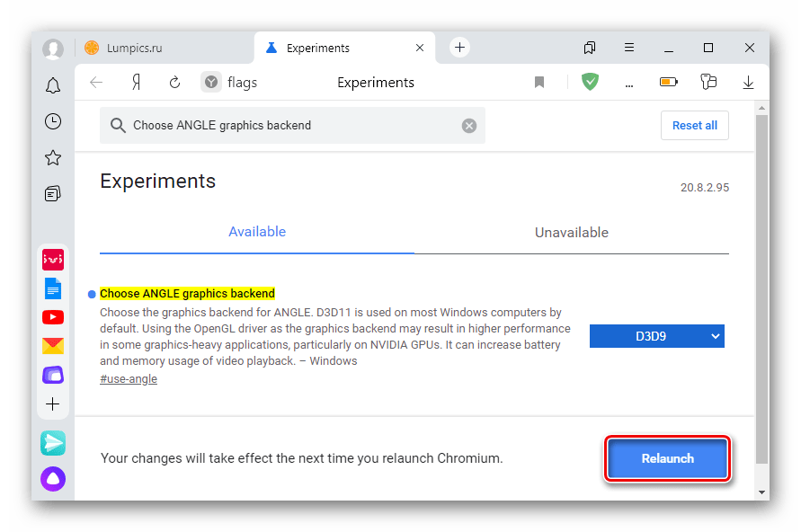Bookmark this page using bookmark icon
The image size is (801, 532).
click(539, 82)
